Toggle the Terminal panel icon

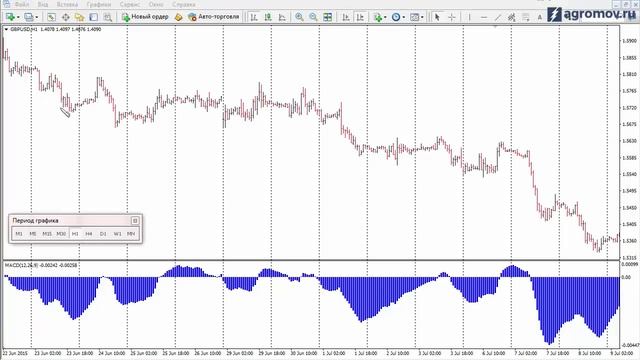(x=93, y=17)
